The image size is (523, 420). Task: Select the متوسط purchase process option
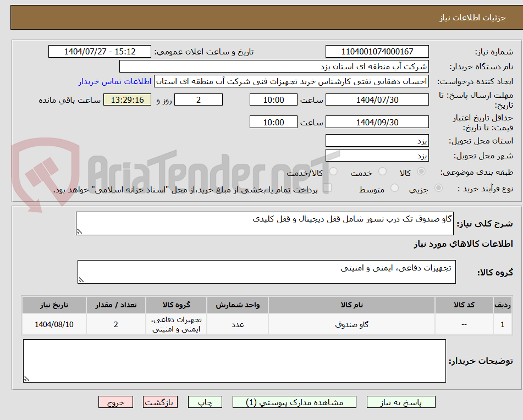tap(394, 189)
